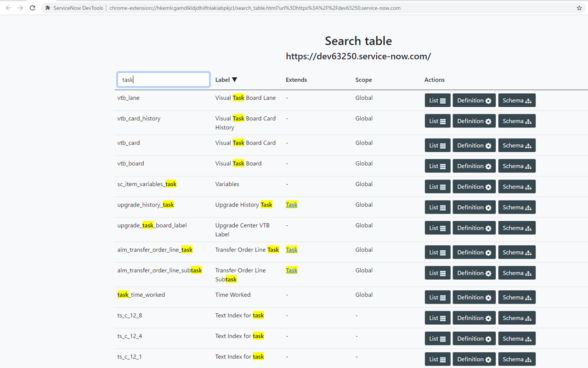Open Definition for alm_transfer_order_line_task
This screenshot has width=588, height=368.
(474, 253)
